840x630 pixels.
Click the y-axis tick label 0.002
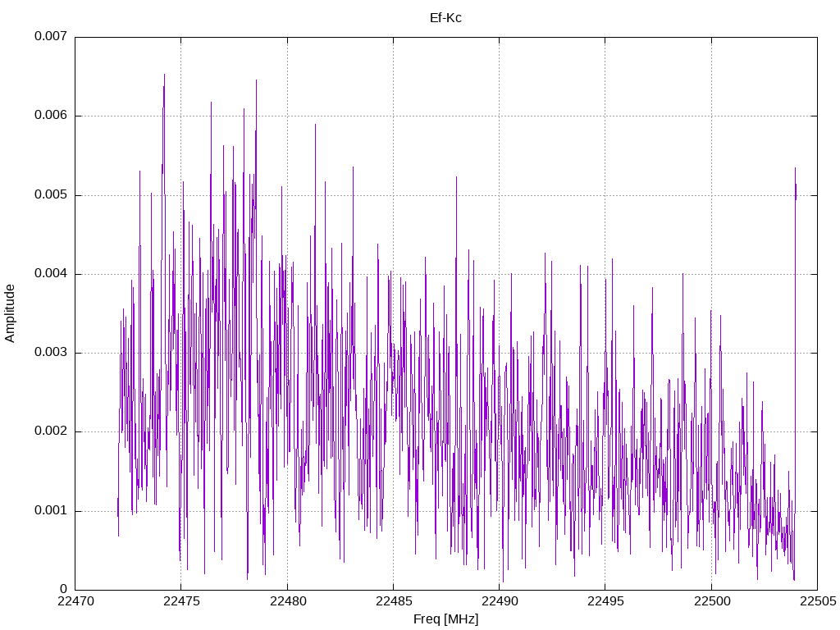point(51,431)
